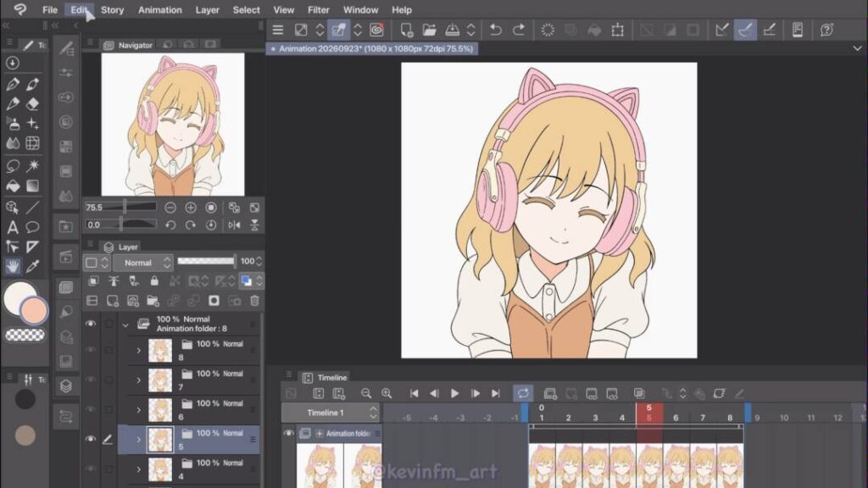
Task: Click the Undo arrow in command bar
Action: (495, 30)
